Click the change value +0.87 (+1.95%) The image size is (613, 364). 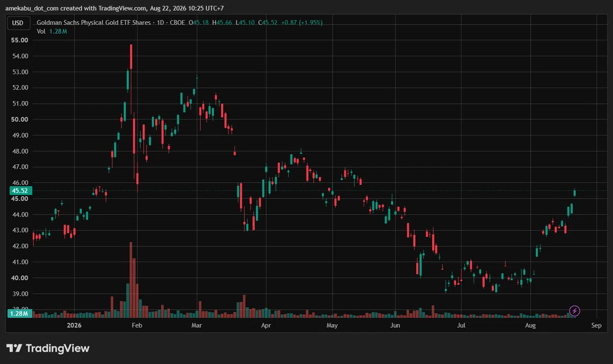point(302,22)
